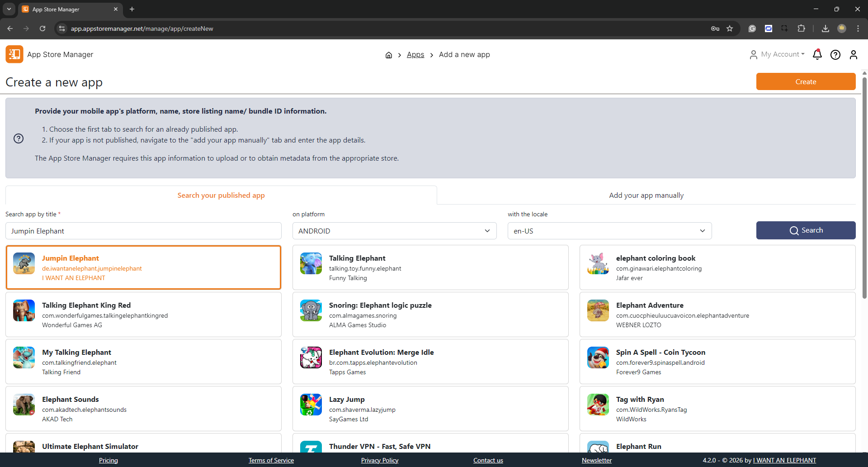Go to the home breadcrumb icon
Image resolution: width=868 pixels, height=467 pixels.
pos(388,55)
